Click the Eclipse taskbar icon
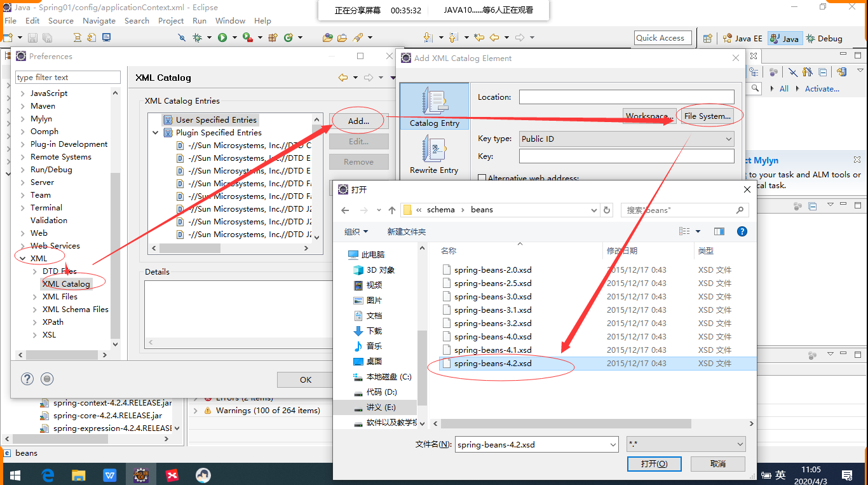Image resolution: width=868 pixels, height=485 pixels. click(141, 475)
